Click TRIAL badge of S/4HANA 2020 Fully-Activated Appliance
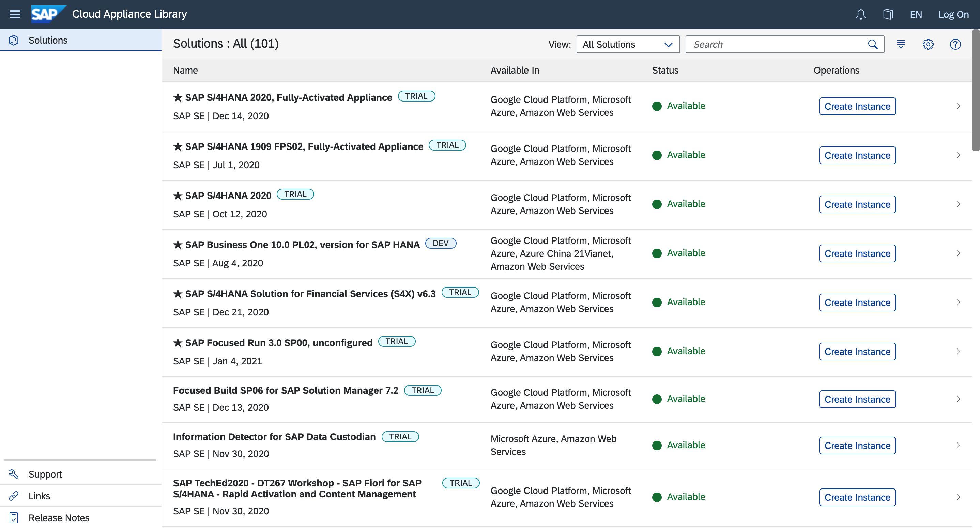This screenshot has height=528, width=980. [x=417, y=96]
